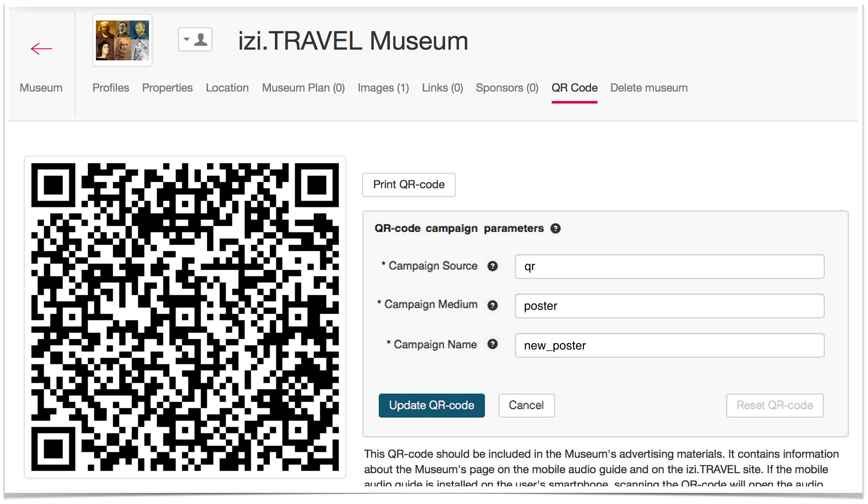Click the Delete museum tab
Screen dimensions: 868x504
click(649, 88)
